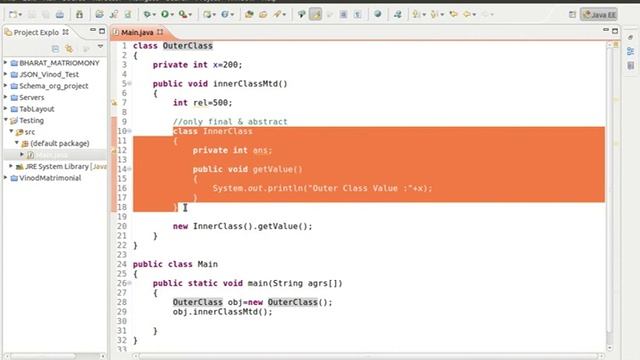The width and height of the screenshot is (640, 360).
Task: Open the New wizard dropdown arrow
Action: click(x=20, y=15)
